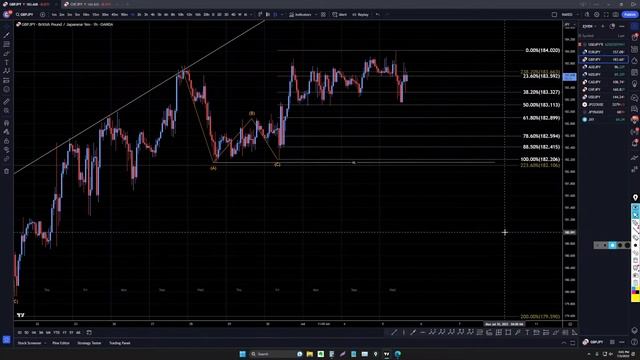Screen dimensions: 640x360
Task: Open the Windows Start menu
Action: click(x=242, y=354)
